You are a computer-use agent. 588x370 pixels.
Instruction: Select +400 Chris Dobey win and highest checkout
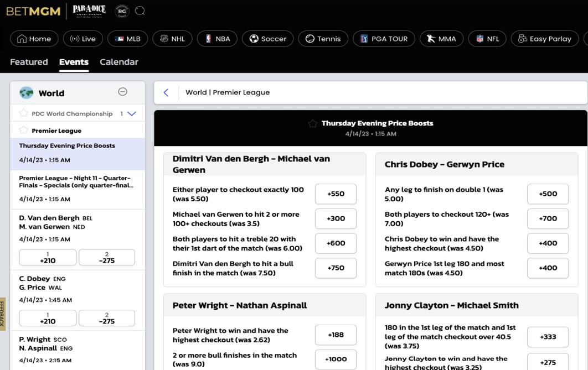tap(548, 243)
